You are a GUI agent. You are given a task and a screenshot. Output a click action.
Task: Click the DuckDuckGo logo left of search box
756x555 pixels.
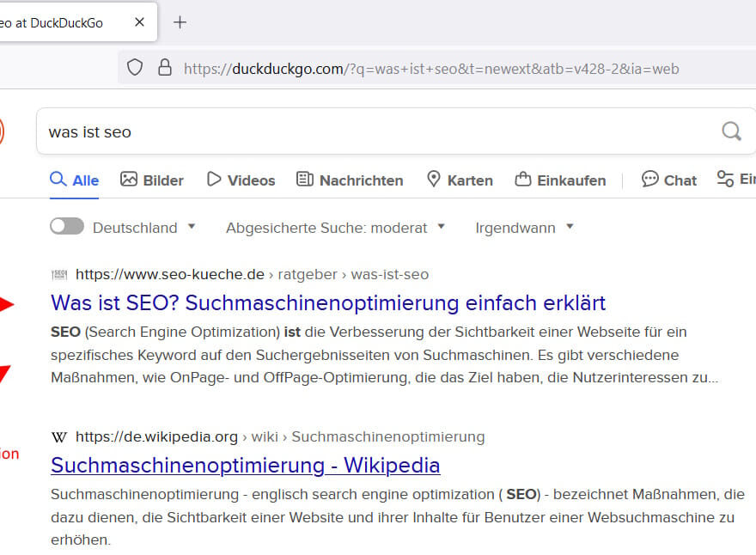pos(2,131)
